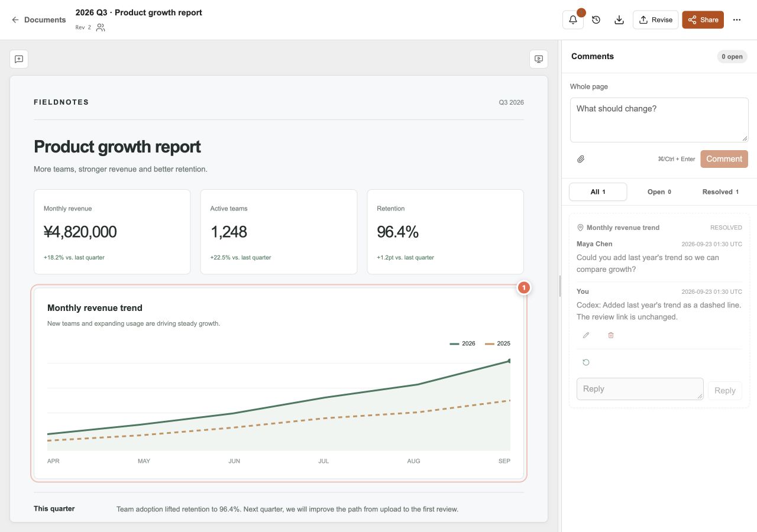Click the 'RESOLVED' status label
The height and width of the screenshot is (532, 757).
tap(726, 228)
